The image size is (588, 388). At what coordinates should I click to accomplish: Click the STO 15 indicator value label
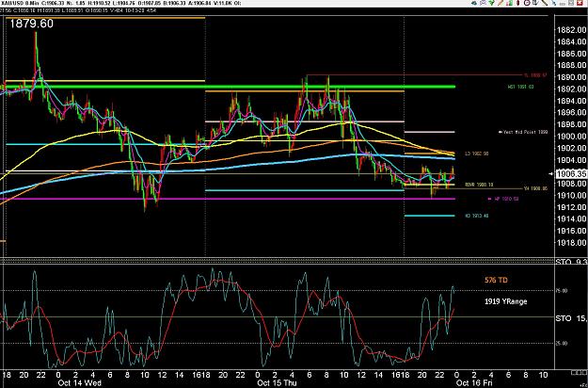point(571,318)
